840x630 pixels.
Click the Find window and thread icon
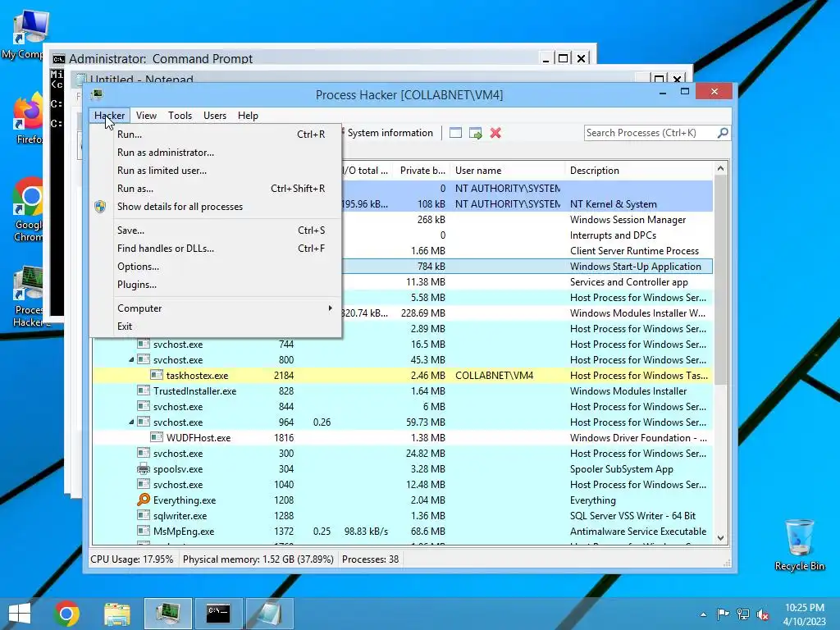[x=475, y=133]
